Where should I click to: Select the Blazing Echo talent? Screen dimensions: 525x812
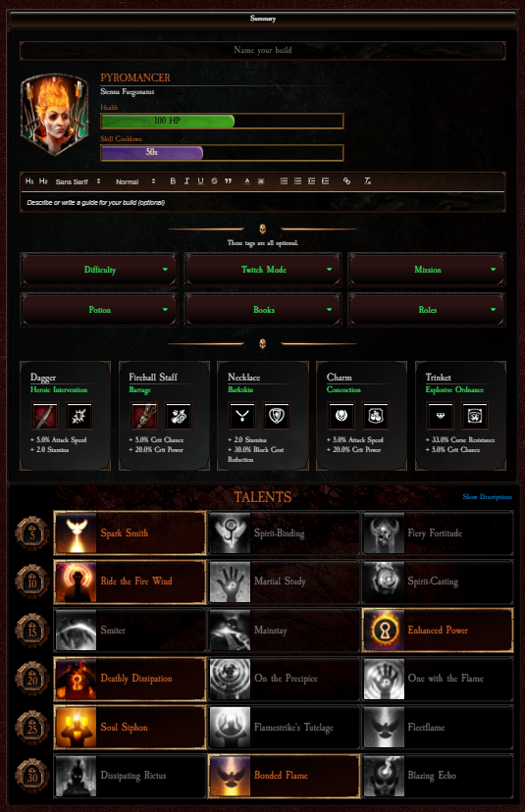tap(438, 776)
